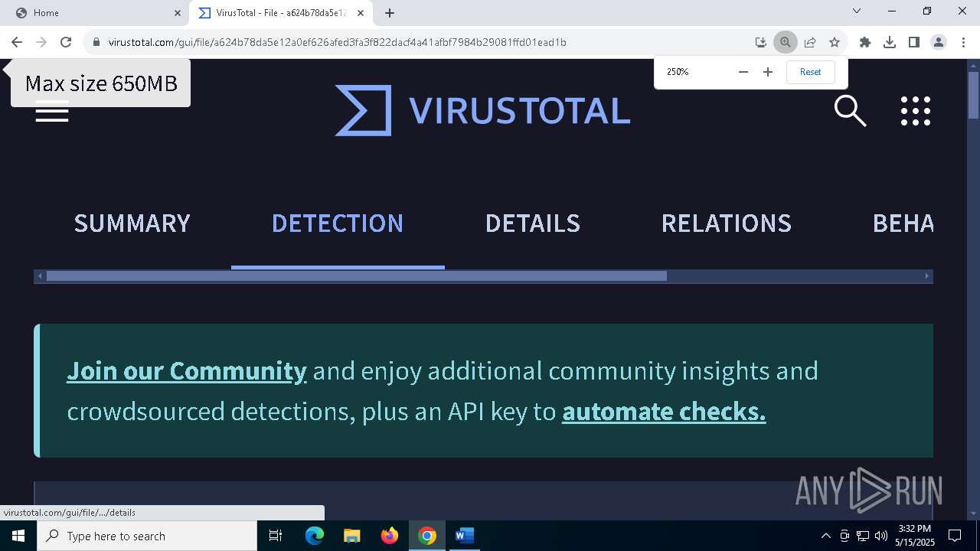Switch to the SUMMARY tab
This screenshot has width=980, height=551.
[132, 223]
